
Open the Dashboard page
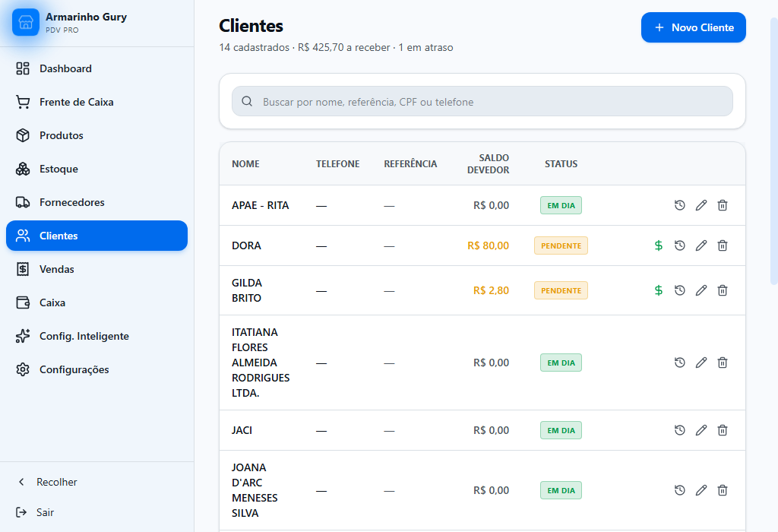coord(96,68)
